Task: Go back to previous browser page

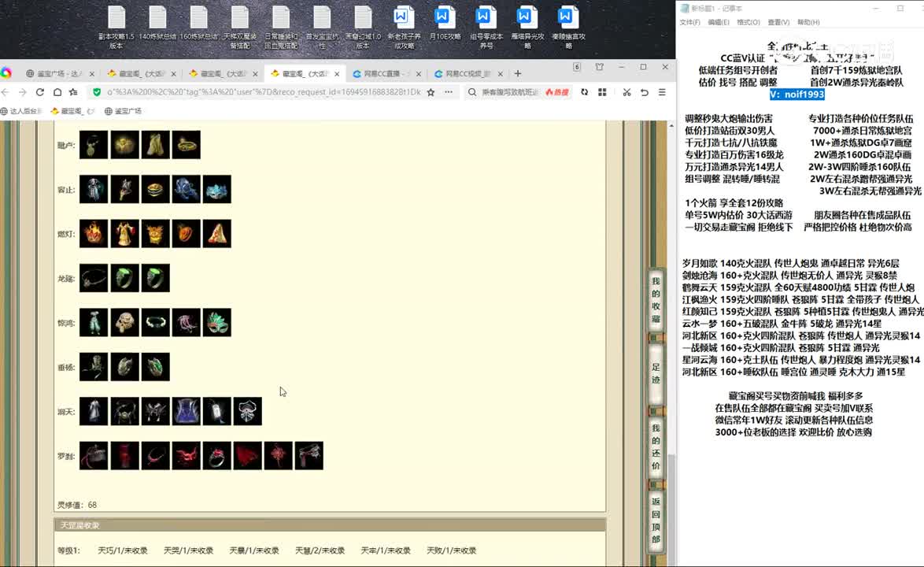Action: coord(6,92)
